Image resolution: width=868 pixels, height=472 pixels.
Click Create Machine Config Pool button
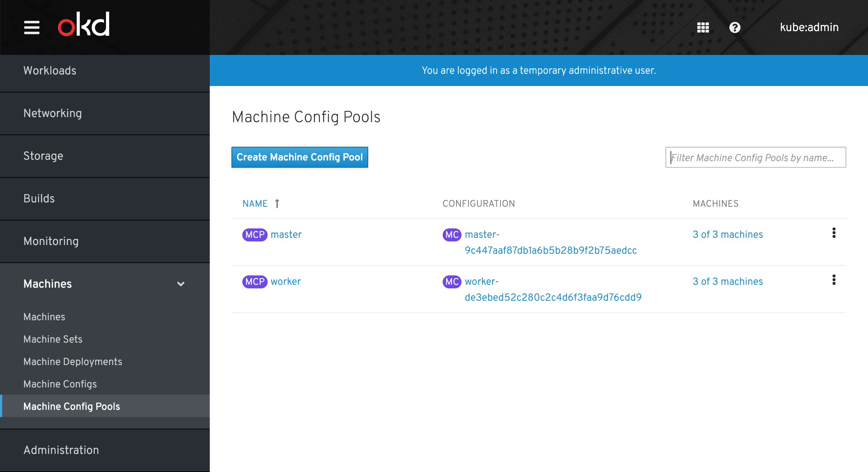point(299,157)
